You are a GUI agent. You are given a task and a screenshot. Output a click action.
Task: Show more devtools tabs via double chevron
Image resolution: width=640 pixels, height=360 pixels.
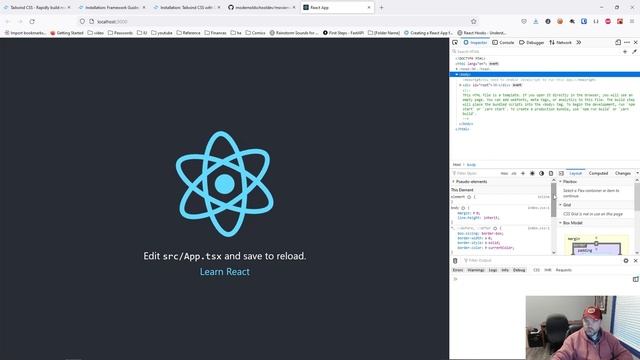point(579,42)
